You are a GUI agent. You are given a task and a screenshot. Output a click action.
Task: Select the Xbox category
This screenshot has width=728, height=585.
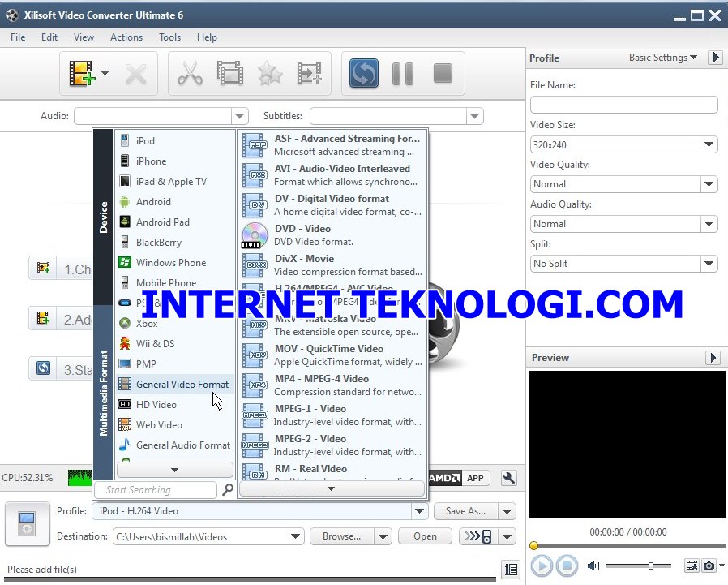coord(174,324)
